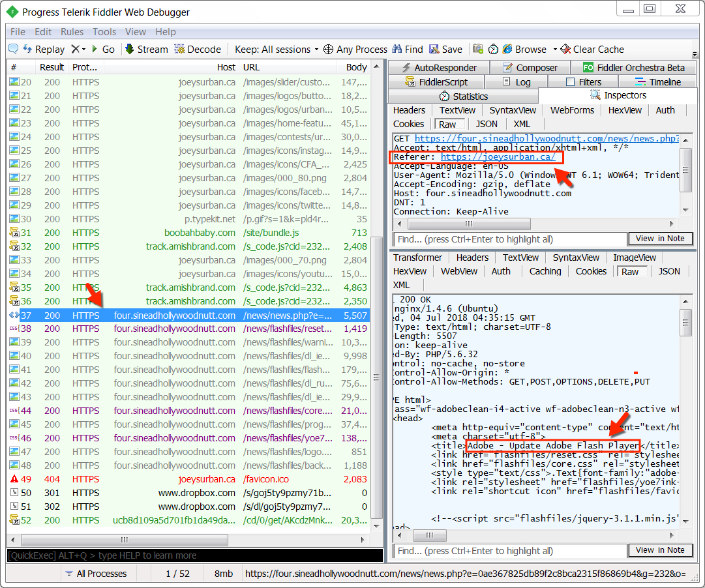This screenshot has height=588, width=705.
Task: Open the Composer tab
Action: point(530,68)
